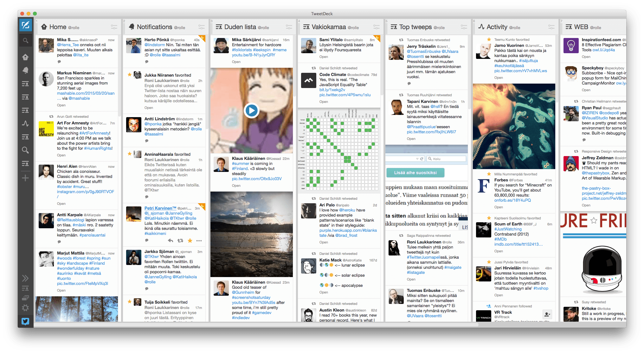644x353 pixels.
Task: Click the dark search box icon below compose
Action: [26, 41]
